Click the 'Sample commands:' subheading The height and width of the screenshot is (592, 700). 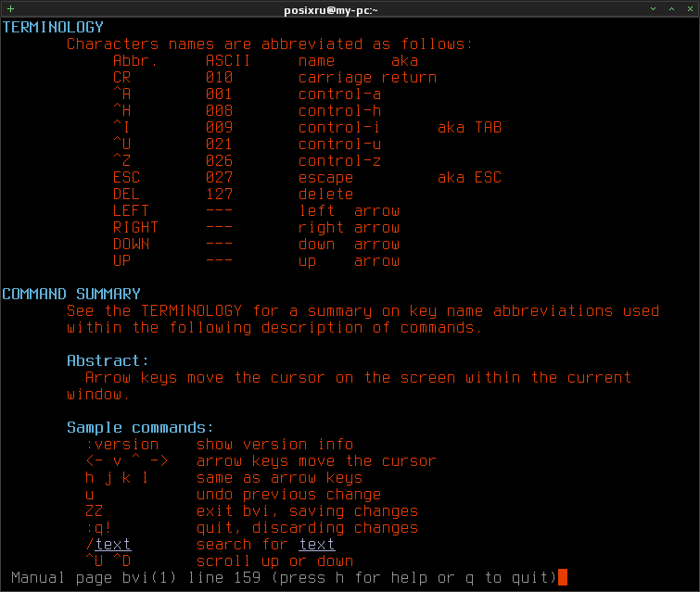coord(140,427)
